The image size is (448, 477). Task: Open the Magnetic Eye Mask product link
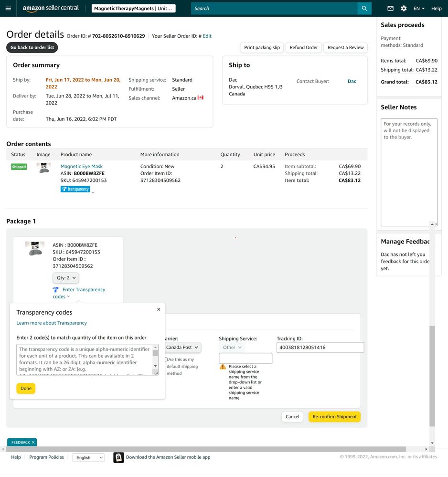[x=82, y=167]
